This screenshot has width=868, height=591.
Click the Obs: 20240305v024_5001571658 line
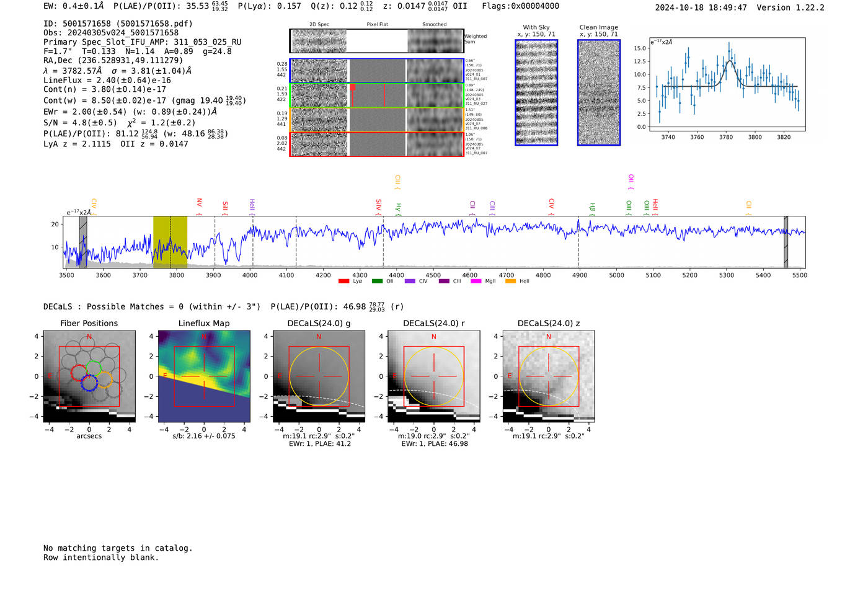[111, 33]
